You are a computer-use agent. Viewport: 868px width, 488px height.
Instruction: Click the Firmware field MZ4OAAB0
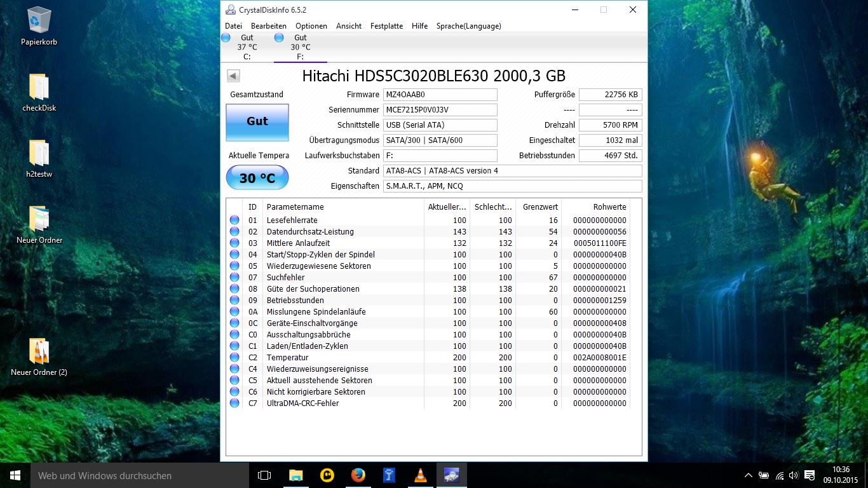(440, 95)
